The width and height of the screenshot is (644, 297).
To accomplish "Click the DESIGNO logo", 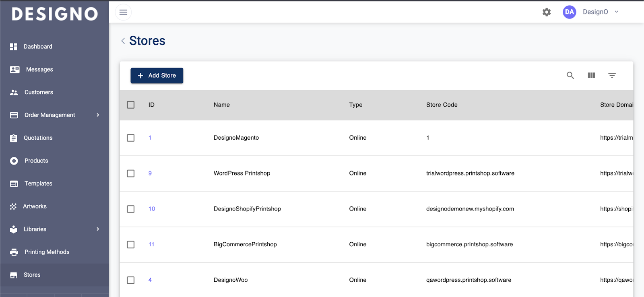I will point(55,14).
